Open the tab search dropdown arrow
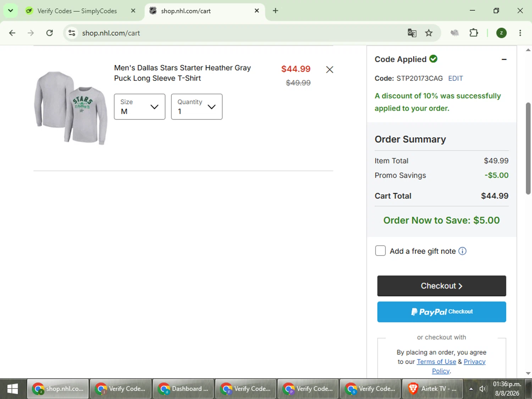The width and height of the screenshot is (532, 399). pyautogui.click(x=11, y=11)
